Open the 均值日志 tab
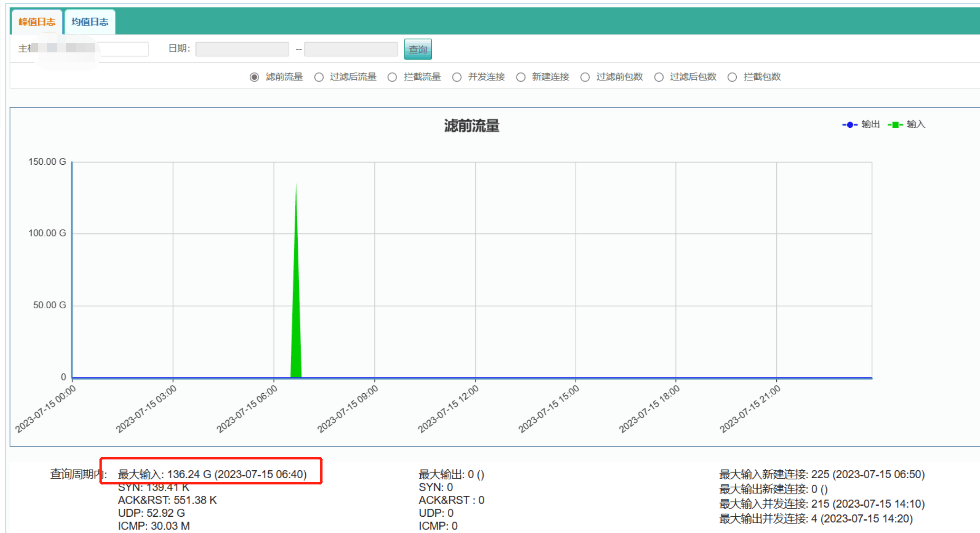This screenshot has height=533, width=980. point(90,22)
